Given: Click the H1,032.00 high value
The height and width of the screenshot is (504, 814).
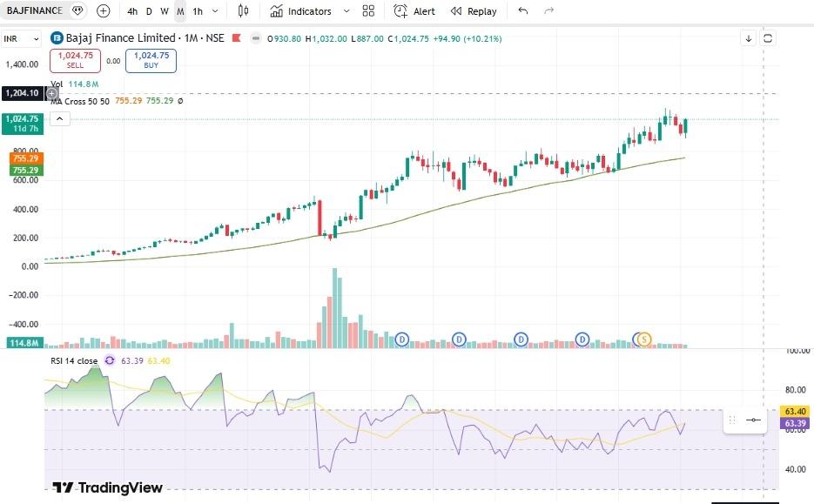Looking at the screenshot, I should click(x=326, y=38).
